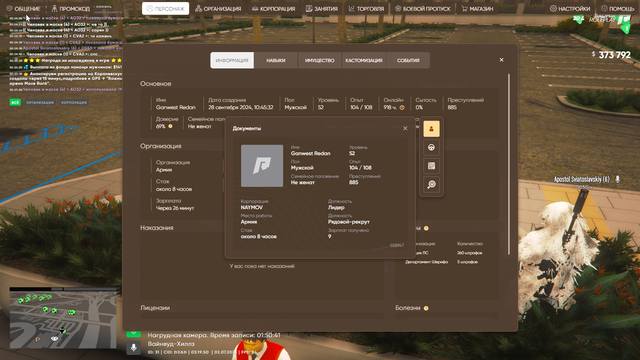Click the Вайнвуд-Хиллз location label

(x=171, y=344)
